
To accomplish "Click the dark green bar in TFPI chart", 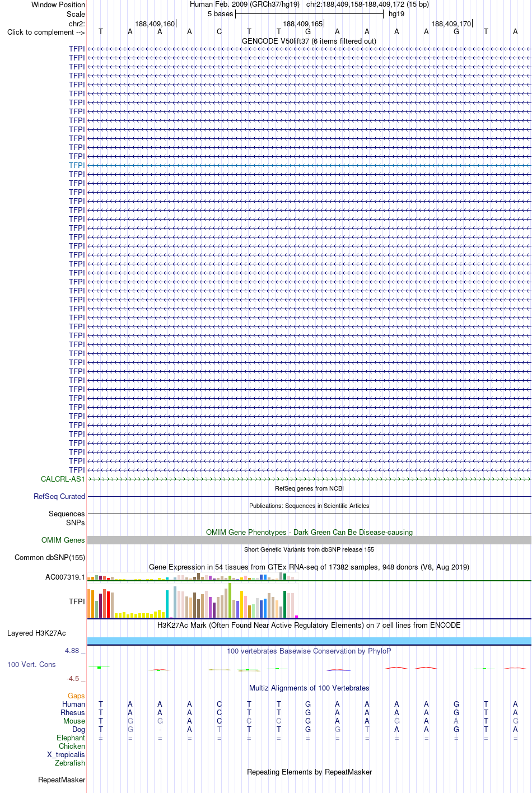I will (284, 604).
